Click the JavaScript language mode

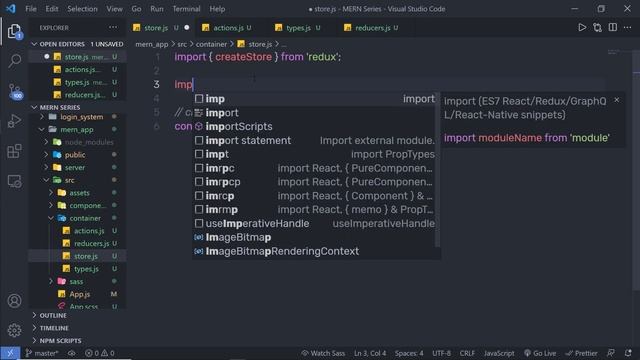(499, 353)
